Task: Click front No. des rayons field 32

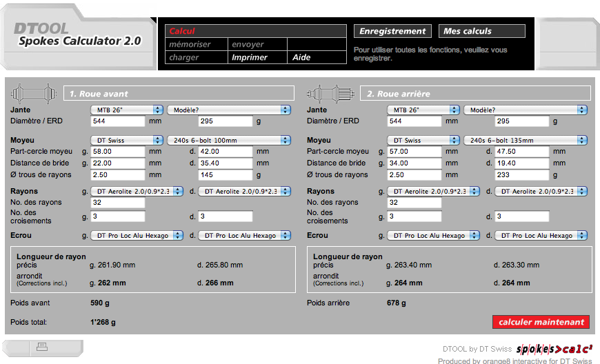Action: pyautogui.click(x=118, y=203)
